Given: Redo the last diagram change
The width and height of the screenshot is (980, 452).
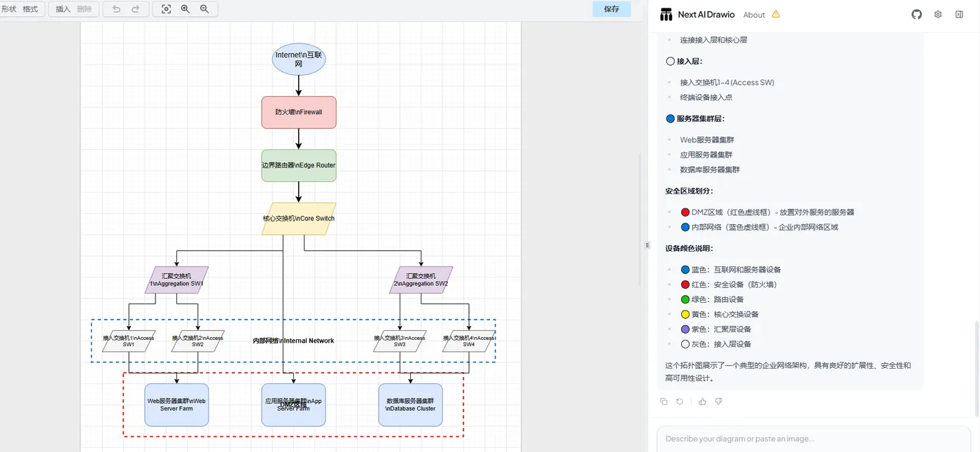Looking at the screenshot, I should pos(135,9).
